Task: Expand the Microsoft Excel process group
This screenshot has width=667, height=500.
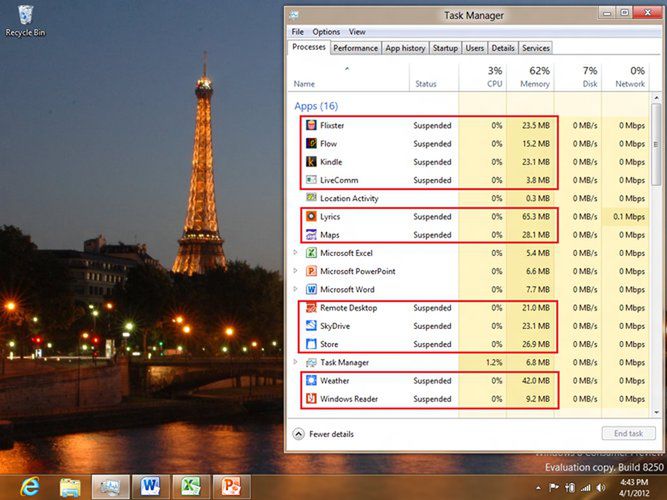Action: (x=296, y=253)
